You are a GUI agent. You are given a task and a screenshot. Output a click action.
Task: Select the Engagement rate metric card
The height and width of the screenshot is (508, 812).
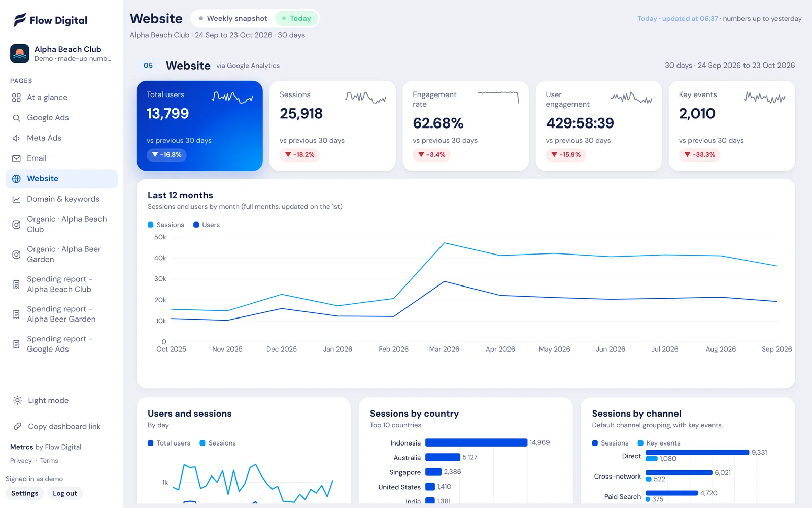(465, 126)
